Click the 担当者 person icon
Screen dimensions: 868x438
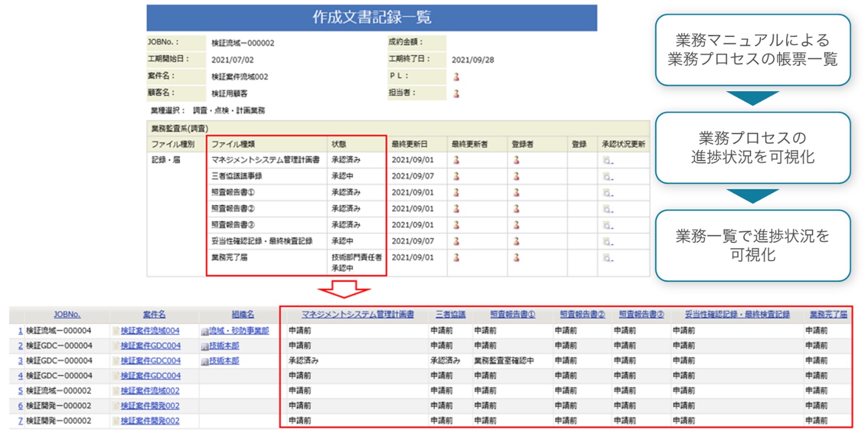click(x=456, y=94)
